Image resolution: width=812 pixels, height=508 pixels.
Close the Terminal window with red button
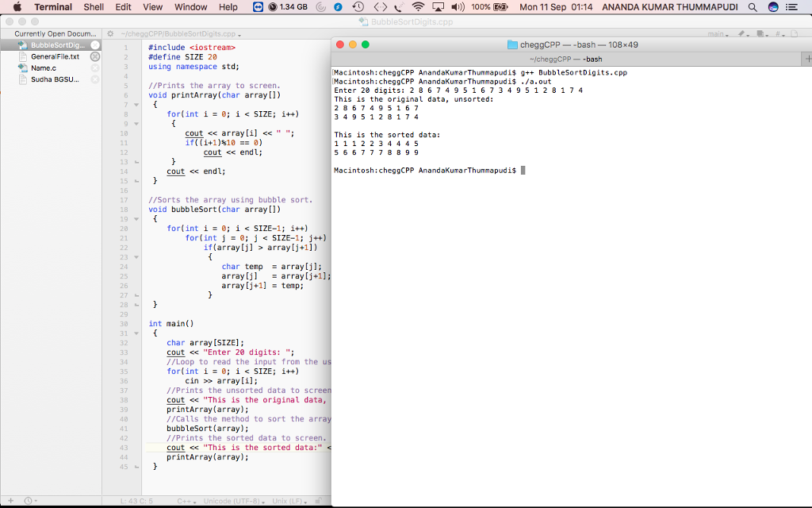click(340, 44)
